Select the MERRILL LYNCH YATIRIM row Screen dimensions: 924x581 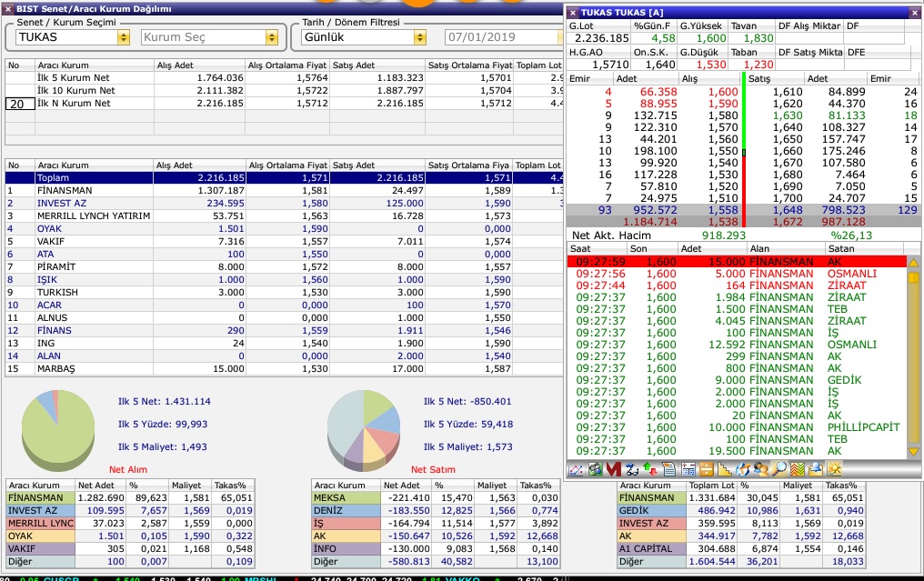(x=284, y=216)
